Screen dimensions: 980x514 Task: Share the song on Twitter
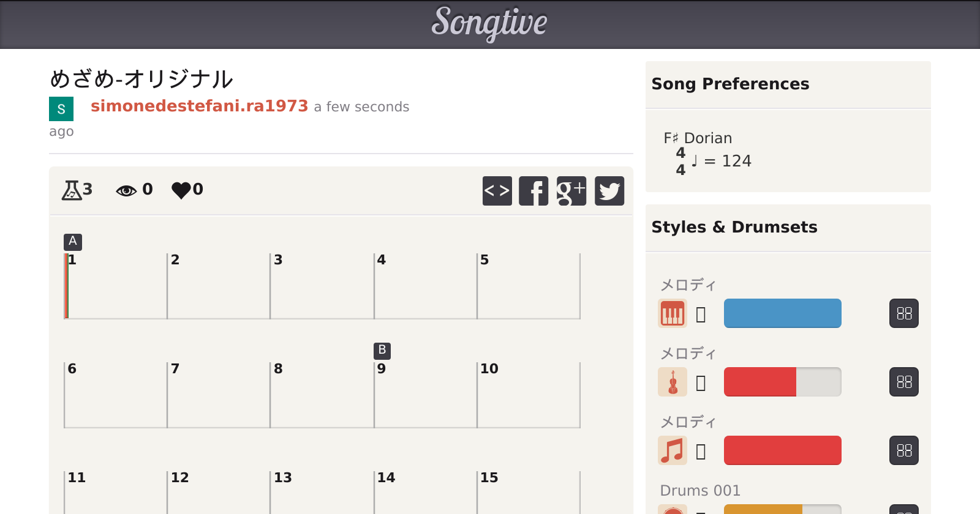pyautogui.click(x=609, y=191)
